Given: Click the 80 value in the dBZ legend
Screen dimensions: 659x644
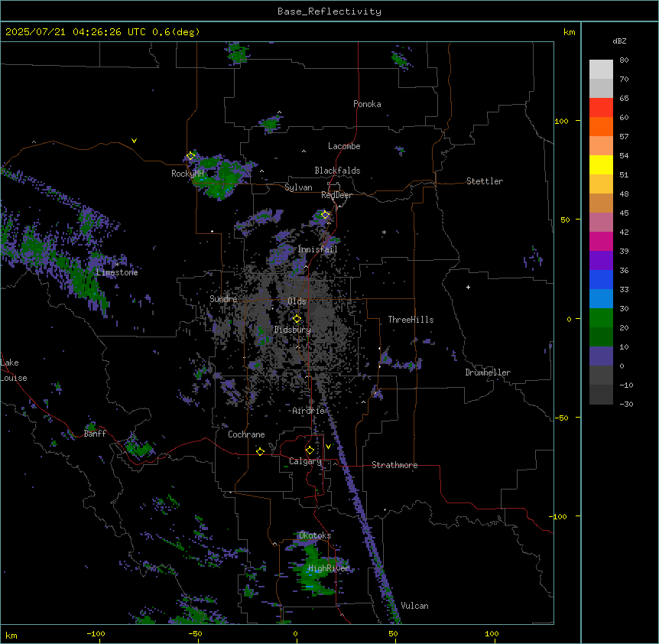Looking at the screenshot, I should pyautogui.click(x=624, y=60).
